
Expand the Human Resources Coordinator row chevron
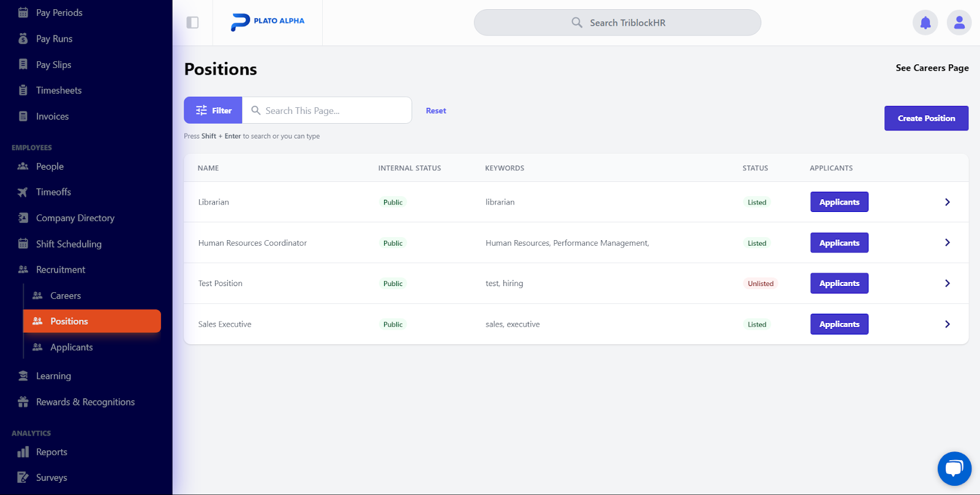point(948,243)
